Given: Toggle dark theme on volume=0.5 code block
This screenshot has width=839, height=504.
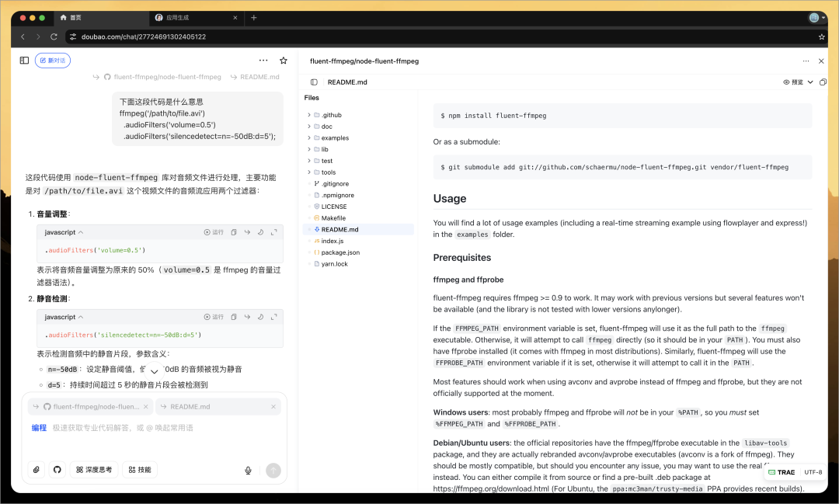Looking at the screenshot, I should tap(260, 232).
